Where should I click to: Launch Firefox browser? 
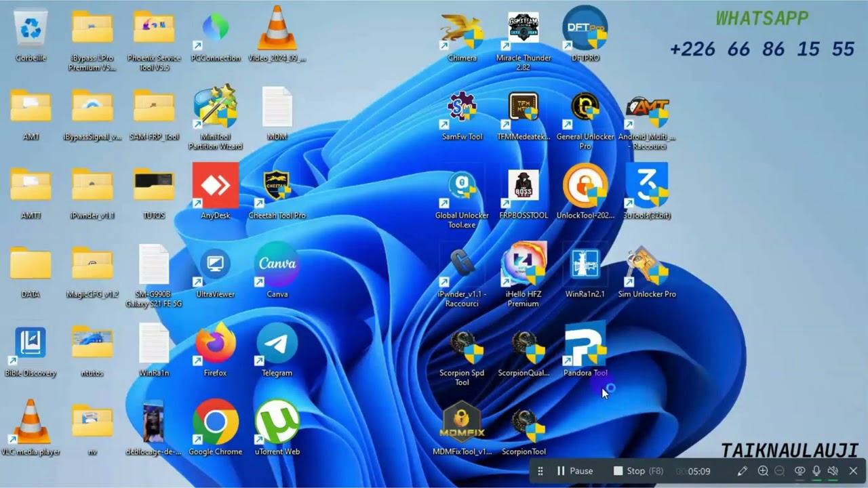[x=216, y=344]
